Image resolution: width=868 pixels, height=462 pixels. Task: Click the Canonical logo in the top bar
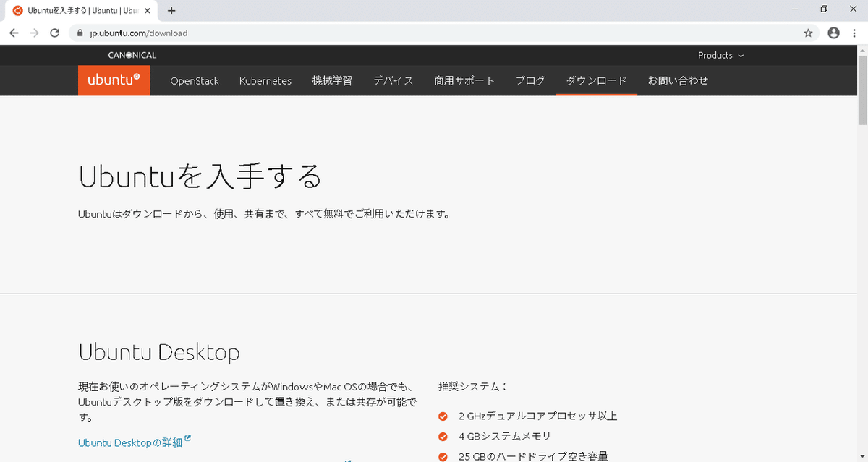coord(132,55)
